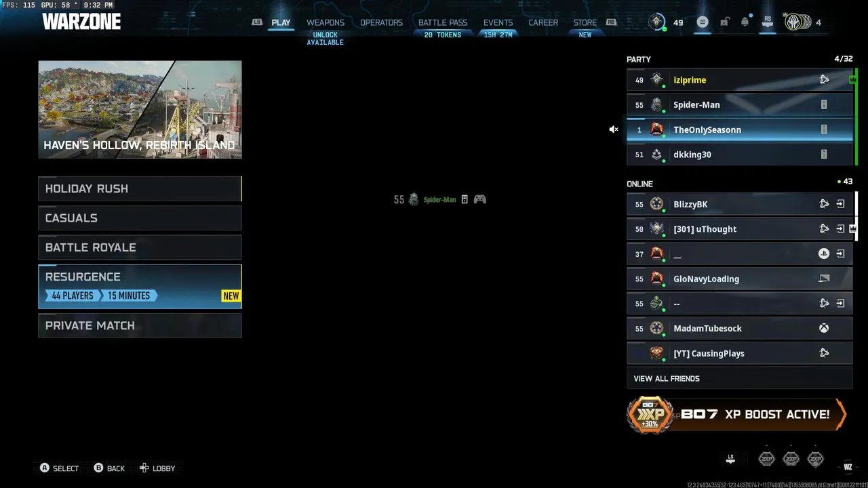Open the WEAPONS tab

pyautogui.click(x=325, y=22)
